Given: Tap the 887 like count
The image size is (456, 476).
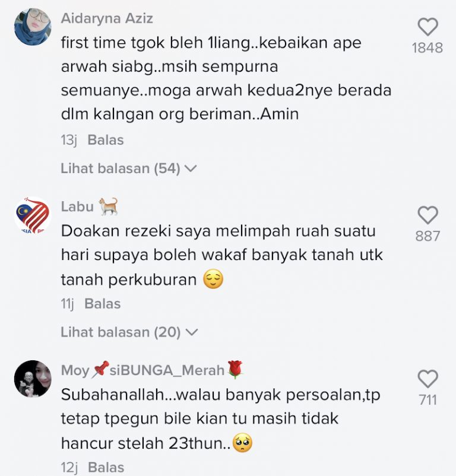Looking at the screenshot, I should click(427, 236).
